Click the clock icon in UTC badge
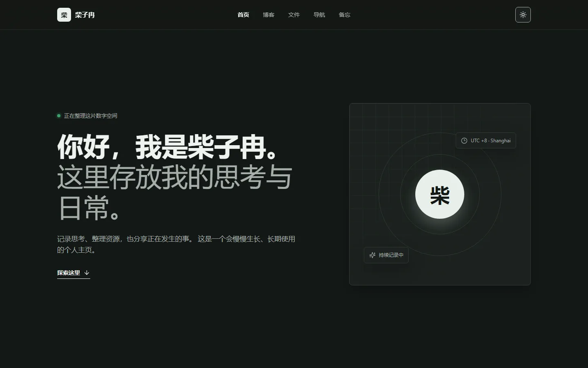This screenshot has width=588, height=368. (464, 141)
